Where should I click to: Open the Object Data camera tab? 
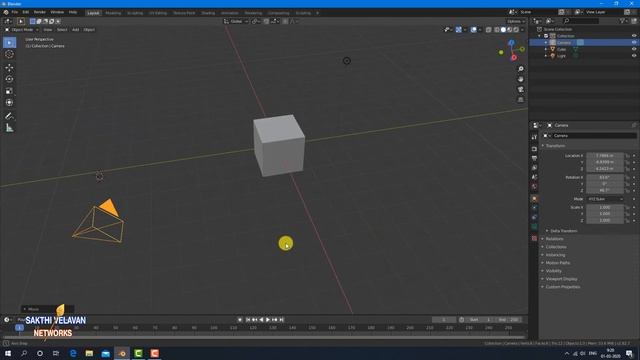pyautogui.click(x=534, y=227)
